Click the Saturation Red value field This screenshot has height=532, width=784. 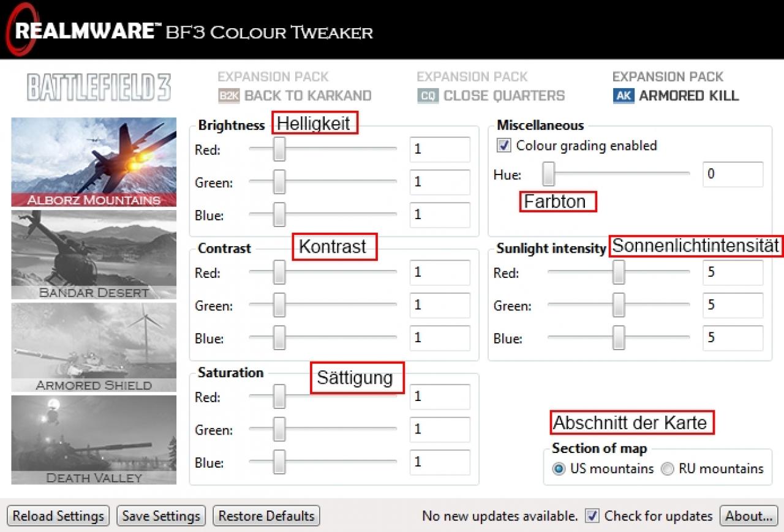[x=440, y=397]
